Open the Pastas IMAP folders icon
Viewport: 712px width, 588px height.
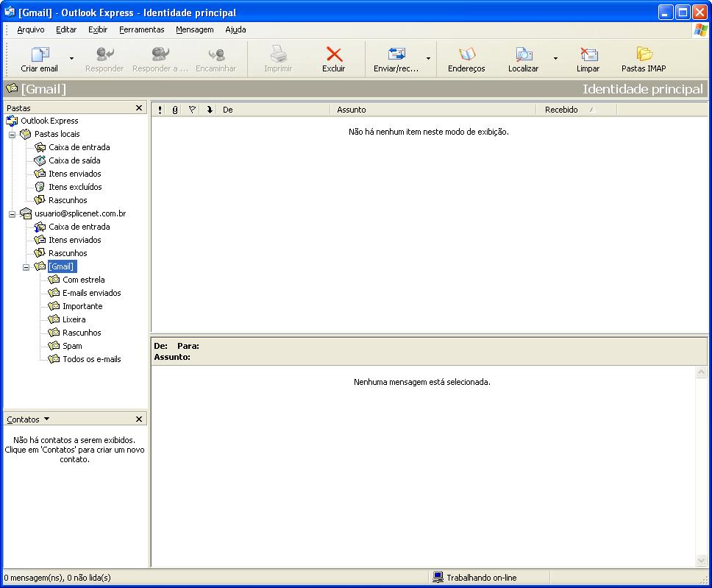(x=644, y=54)
